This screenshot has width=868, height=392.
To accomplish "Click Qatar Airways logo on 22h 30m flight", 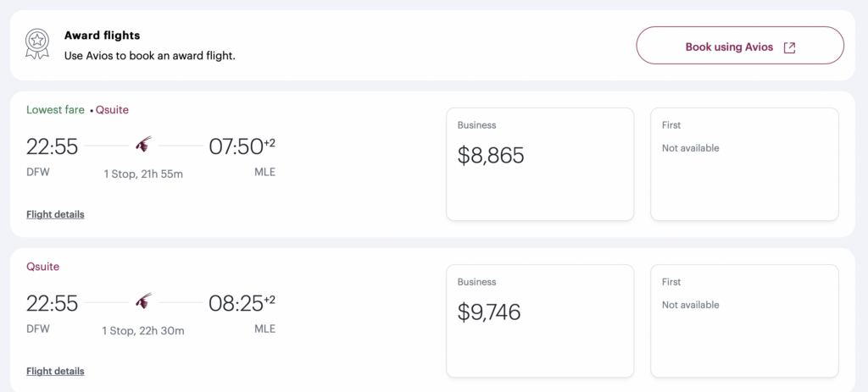I will (143, 302).
